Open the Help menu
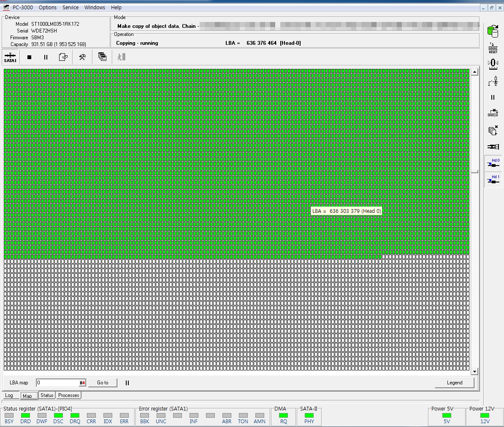504x427 pixels. tap(116, 8)
